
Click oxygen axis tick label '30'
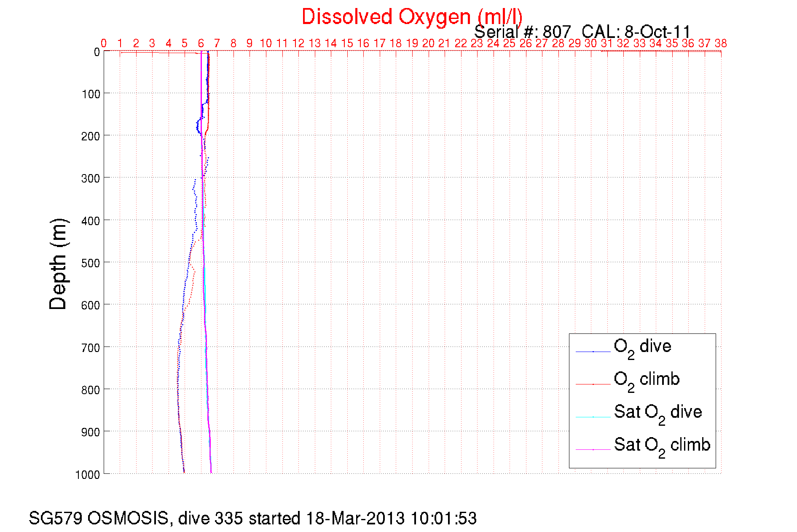(591, 43)
